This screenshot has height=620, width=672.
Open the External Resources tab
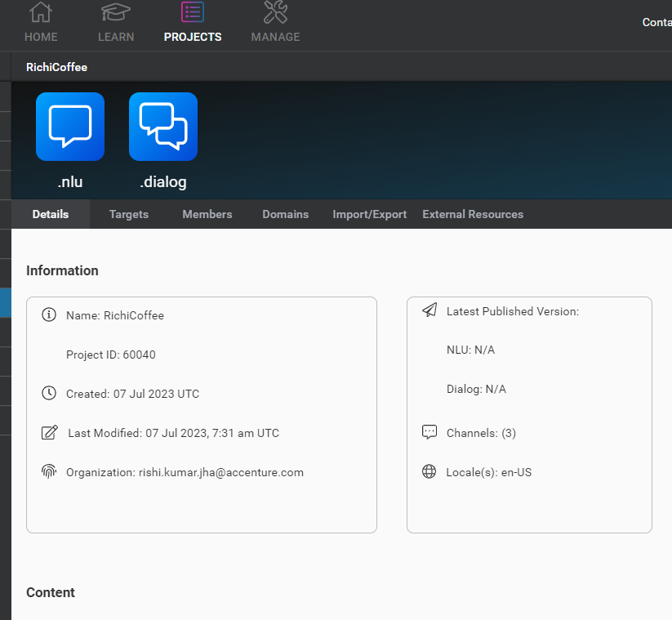473,214
